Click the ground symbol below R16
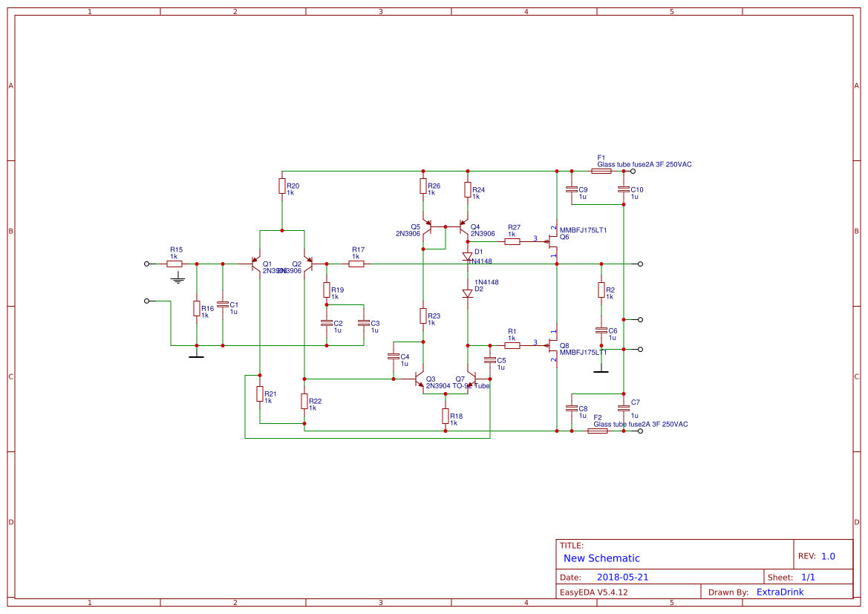 tap(195, 356)
